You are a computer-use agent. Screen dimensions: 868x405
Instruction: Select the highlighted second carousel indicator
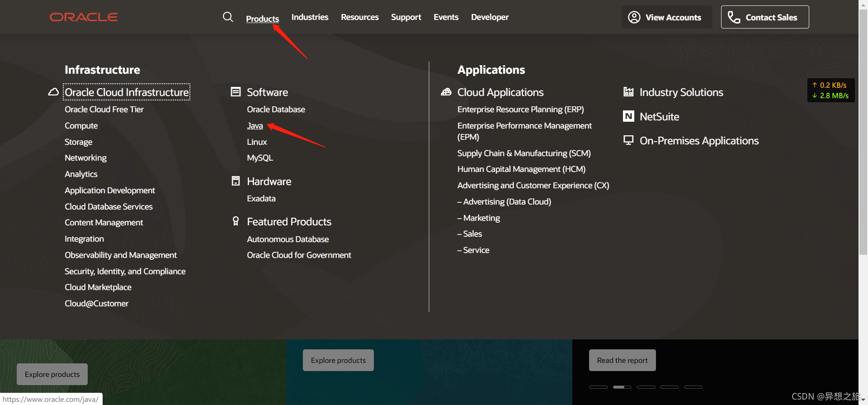pyautogui.click(x=622, y=387)
